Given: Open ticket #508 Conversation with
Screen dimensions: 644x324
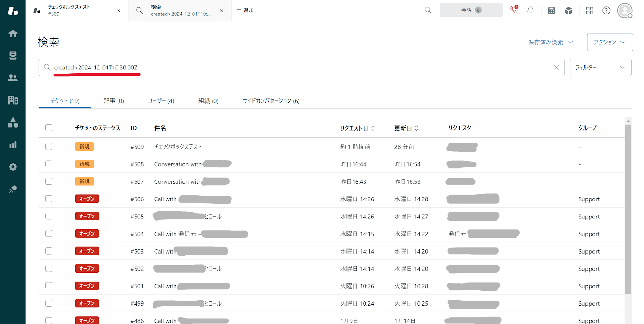Looking at the screenshot, I should (x=178, y=164).
